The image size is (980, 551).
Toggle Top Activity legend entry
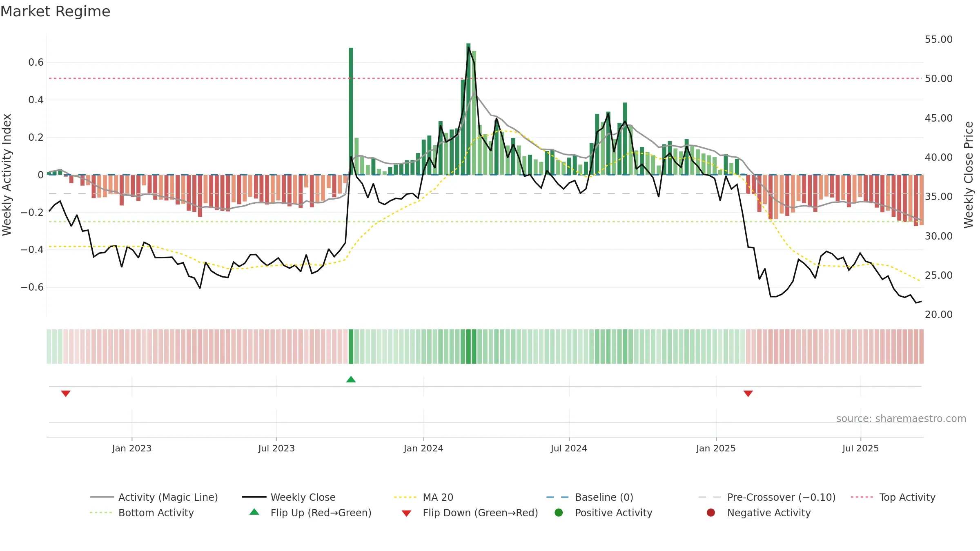893,497
